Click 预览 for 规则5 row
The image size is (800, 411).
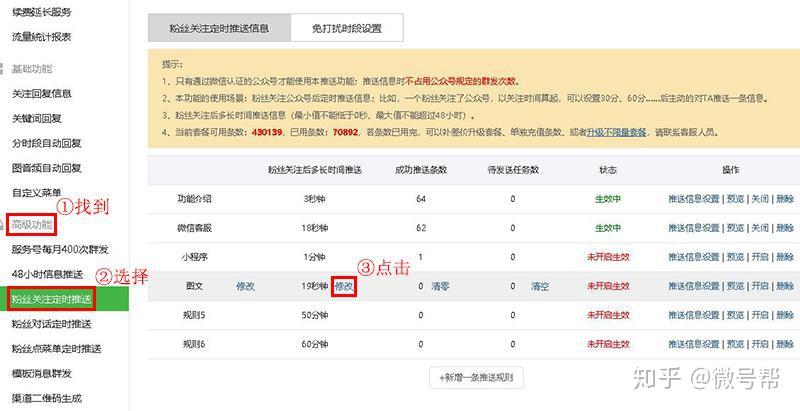(x=735, y=315)
